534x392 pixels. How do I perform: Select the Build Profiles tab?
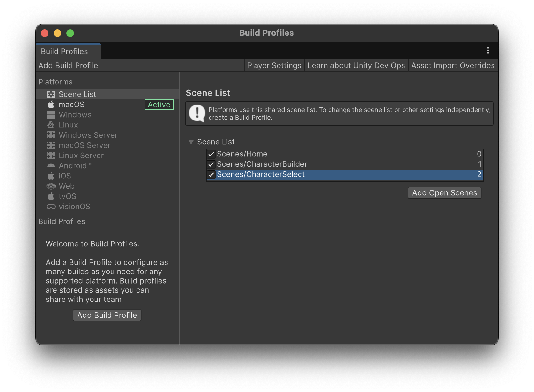[64, 51]
